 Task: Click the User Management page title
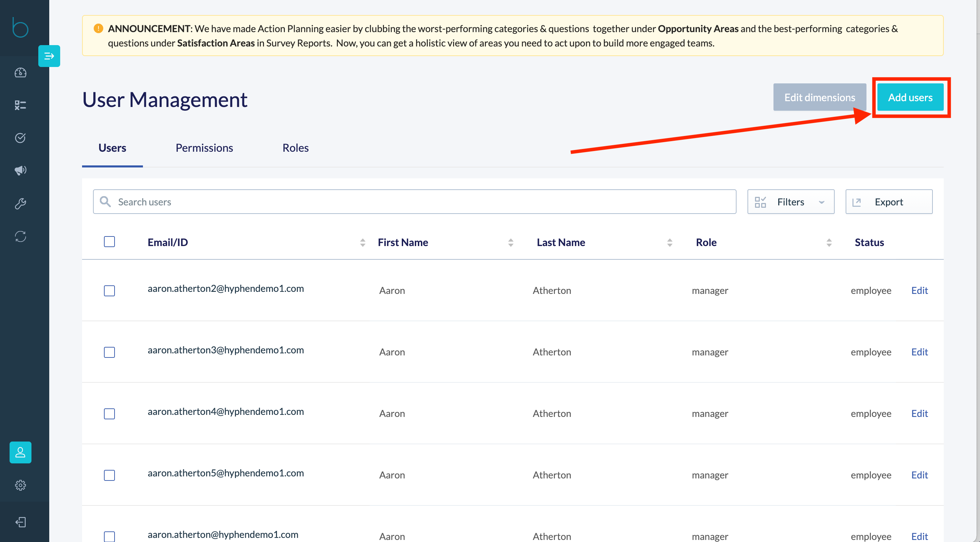point(165,99)
